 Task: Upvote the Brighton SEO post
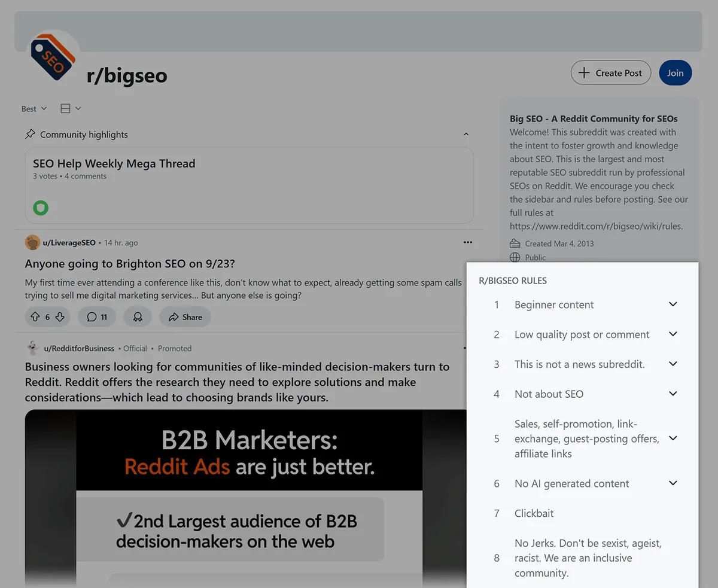point(35,317)
